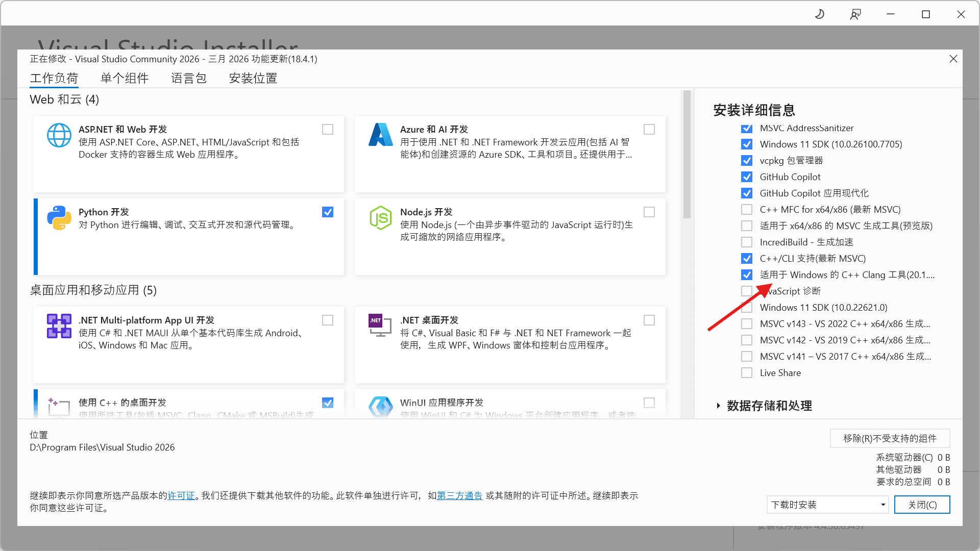
Task: Open the feedback icon in title bar
Action: point(855,14)
